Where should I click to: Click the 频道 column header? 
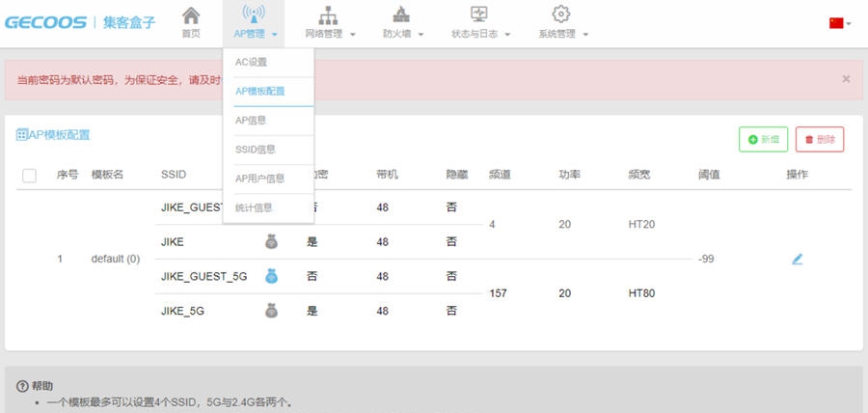point(500,175)
